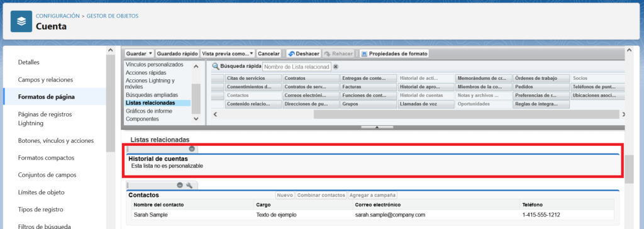Click Nombre del contacto column header
Viewport: 644px width, 229px height.
(159, 204)
